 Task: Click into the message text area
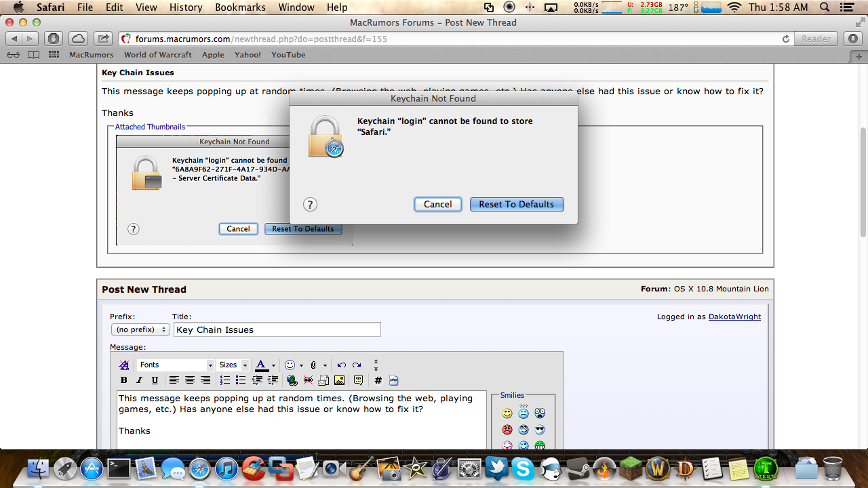[302, 420]
